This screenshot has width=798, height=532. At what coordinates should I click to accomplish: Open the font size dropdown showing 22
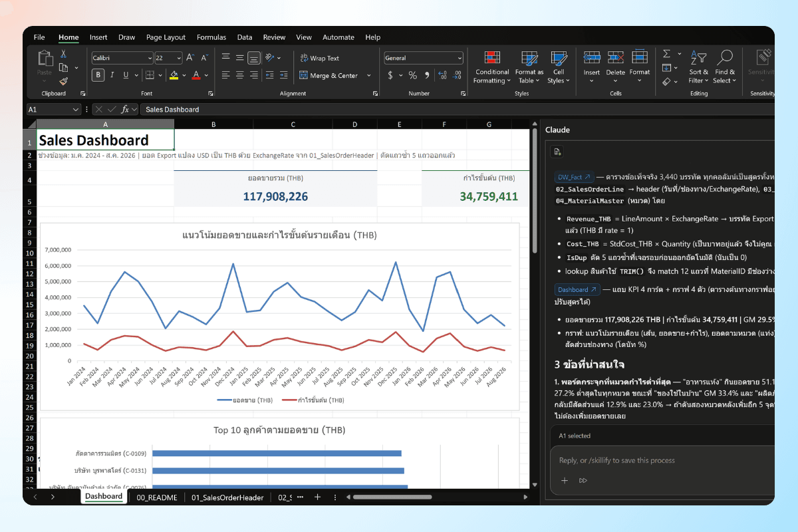[178, 58]
